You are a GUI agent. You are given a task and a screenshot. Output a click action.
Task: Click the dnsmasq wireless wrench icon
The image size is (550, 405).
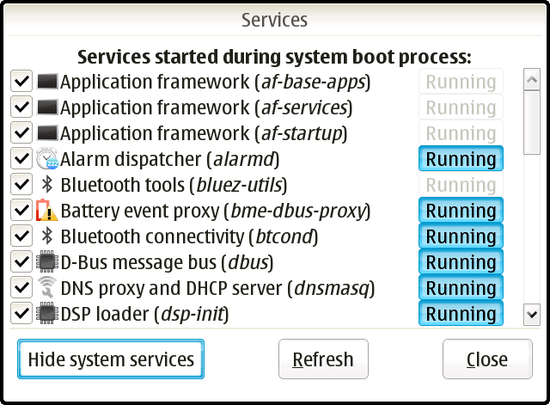(x=47, y=288)
